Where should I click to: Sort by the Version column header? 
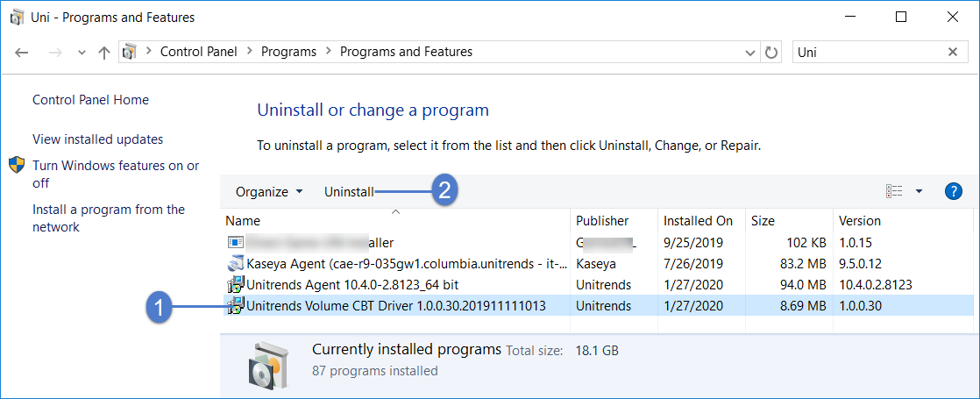tap(903, 221)
